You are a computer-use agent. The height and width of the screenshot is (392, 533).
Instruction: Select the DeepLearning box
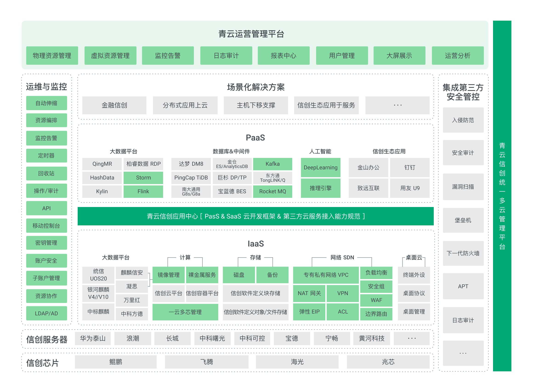coord(320,167)
